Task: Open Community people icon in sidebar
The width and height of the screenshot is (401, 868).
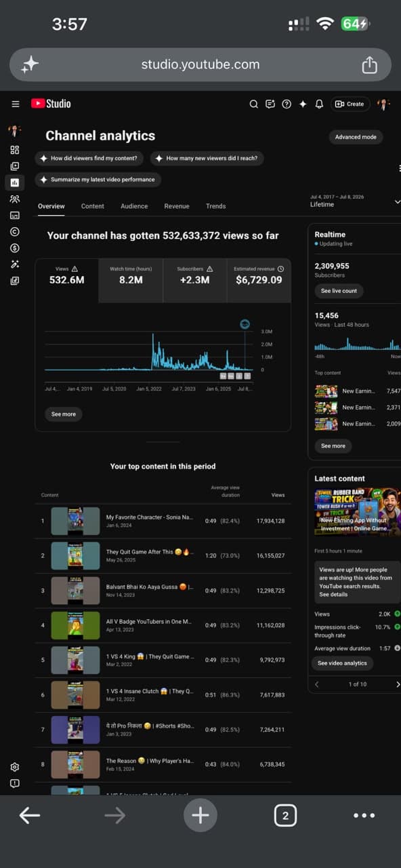Action: (15, 199)
